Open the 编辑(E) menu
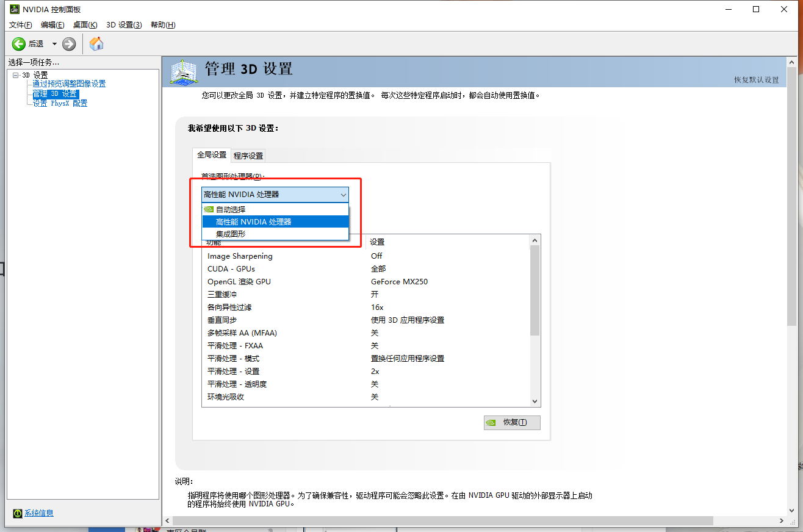The width and height of the screenshot is (803, 532). 52,24
